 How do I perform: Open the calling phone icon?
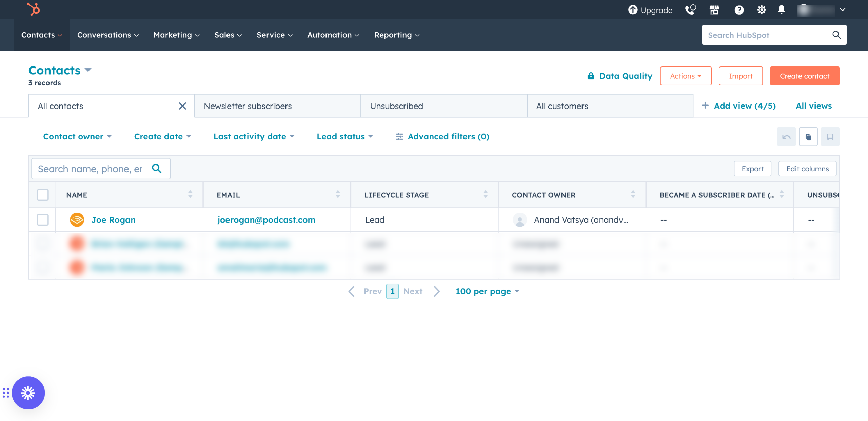click(690, 10)
